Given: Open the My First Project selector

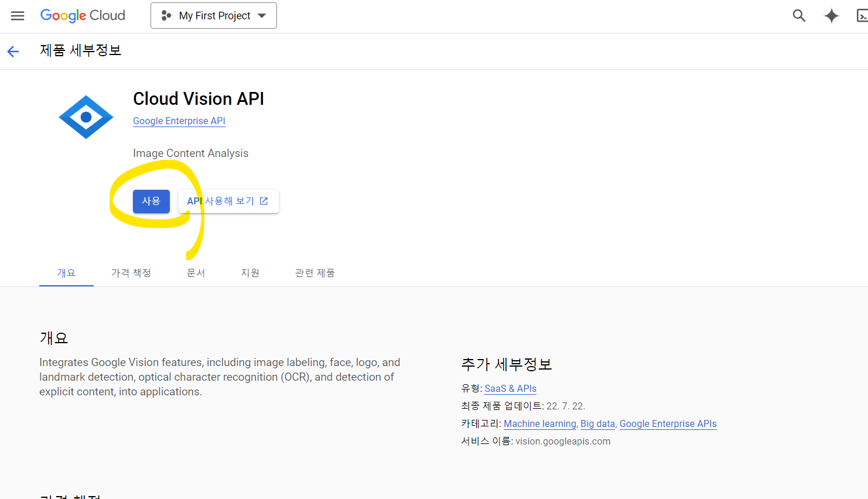Looking at the screenshot, I should pyautogui.click(x=214, y=16).
